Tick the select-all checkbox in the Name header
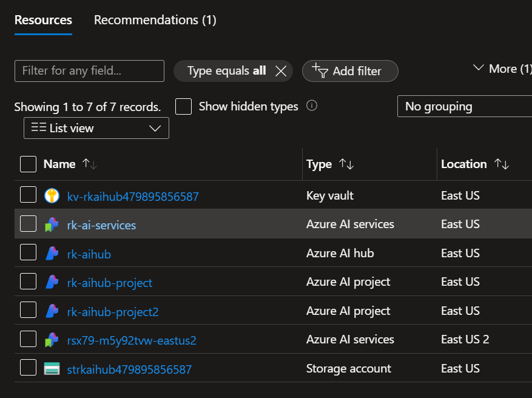Screen dimensions: 532x398 [28, 164]
